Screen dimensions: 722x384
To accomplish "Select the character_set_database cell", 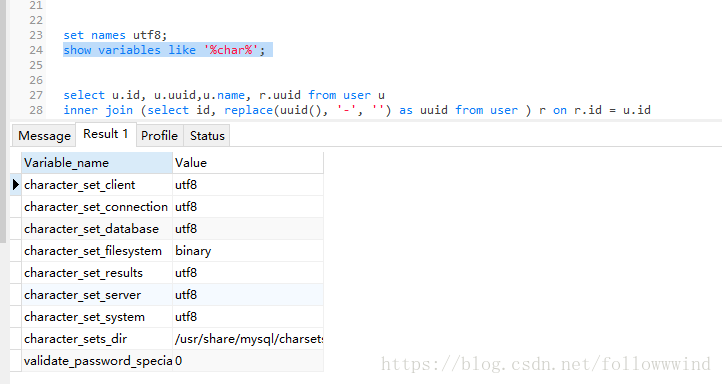I will click(x=97, y=229).
